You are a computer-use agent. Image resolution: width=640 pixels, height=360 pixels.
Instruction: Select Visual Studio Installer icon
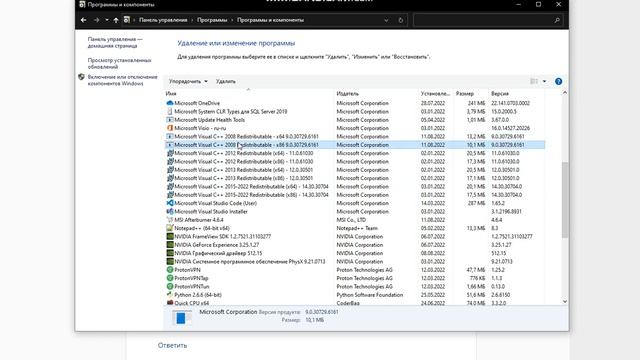[x=170, y=211]
